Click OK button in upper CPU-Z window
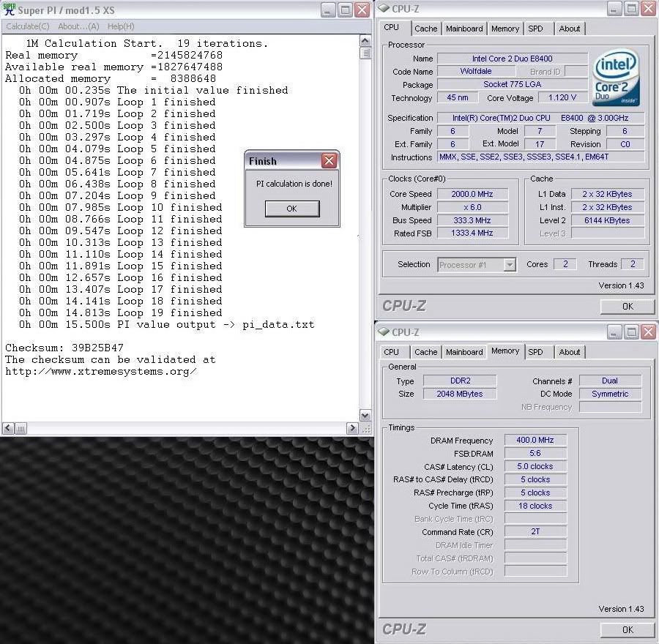 (x=627, y=307)
